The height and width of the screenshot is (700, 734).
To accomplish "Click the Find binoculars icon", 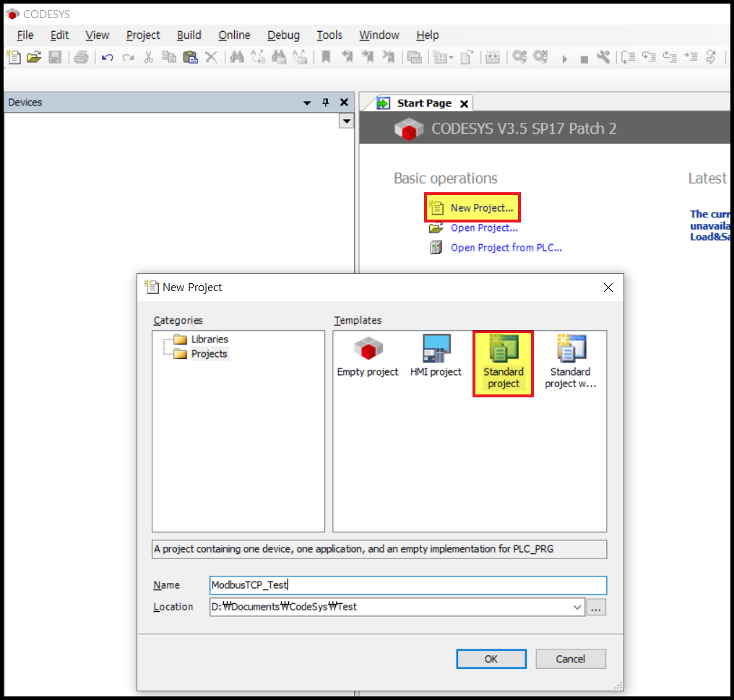I will [x=237, y=57].
